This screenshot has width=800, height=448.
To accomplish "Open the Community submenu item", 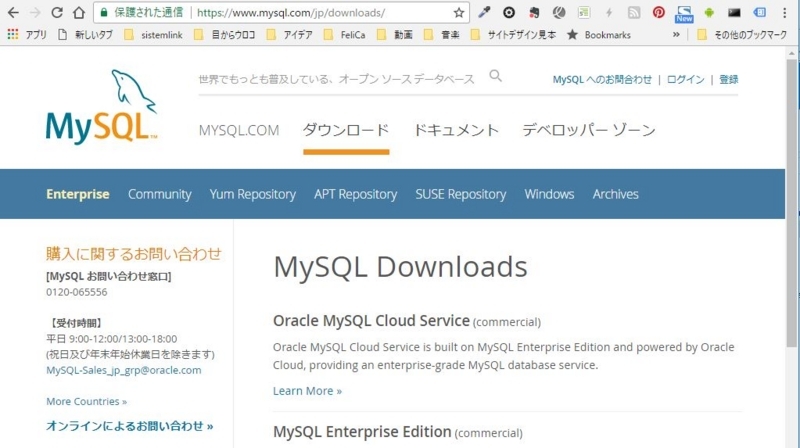I will [x=160, y=194].
